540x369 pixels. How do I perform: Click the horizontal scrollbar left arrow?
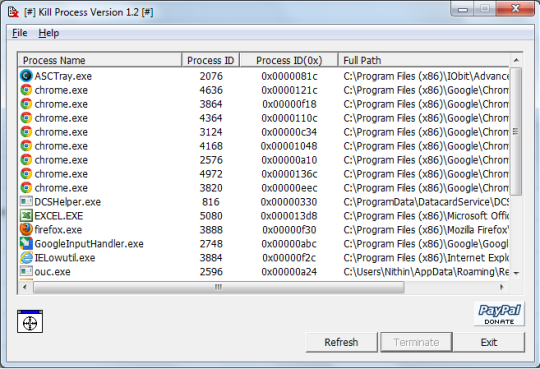[x=25, y=287]
